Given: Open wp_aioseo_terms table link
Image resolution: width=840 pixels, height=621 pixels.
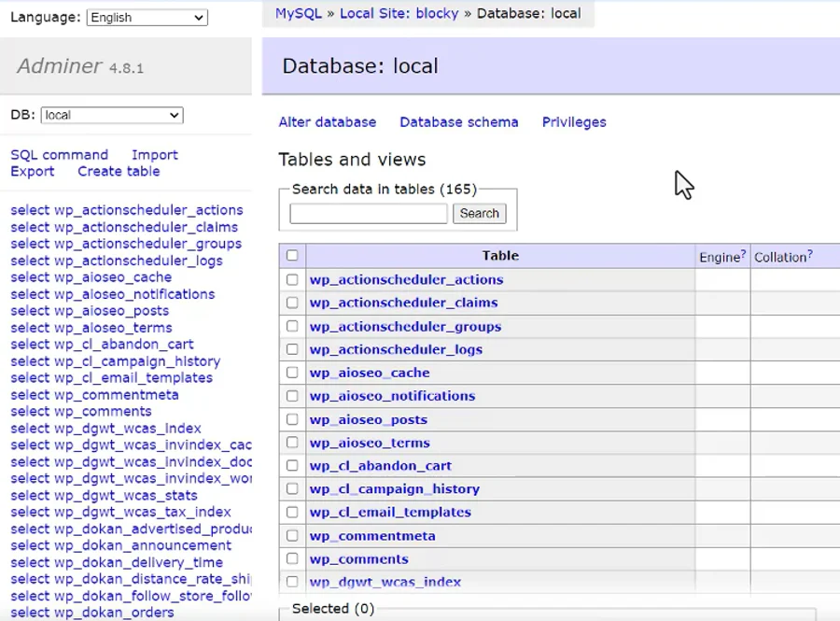Looking at the screenshot, I should (x=371, y=443).
